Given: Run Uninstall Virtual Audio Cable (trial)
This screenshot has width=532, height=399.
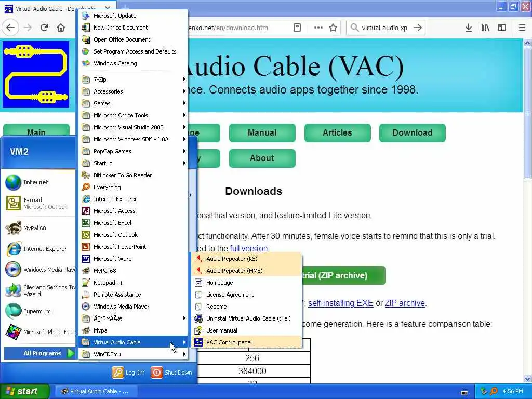Looking at the screenshot, I should point(247,318).
